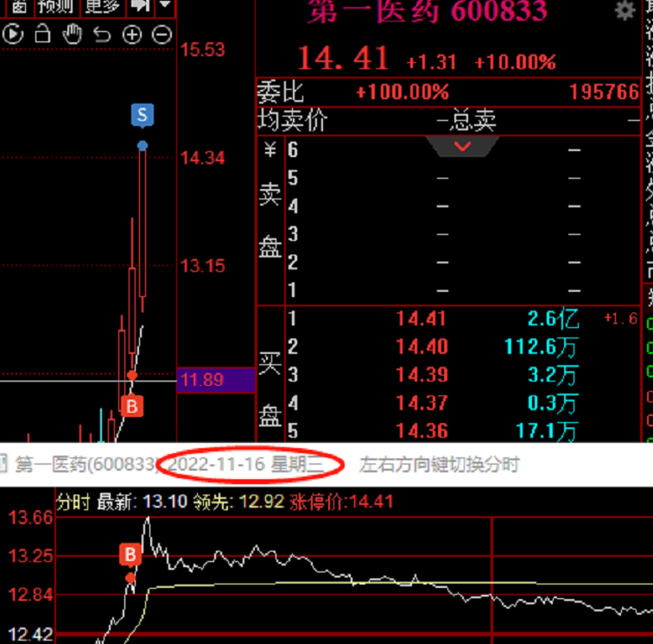
Task: Click buy 1 volume 2.6亿
Action: [554, 319]
